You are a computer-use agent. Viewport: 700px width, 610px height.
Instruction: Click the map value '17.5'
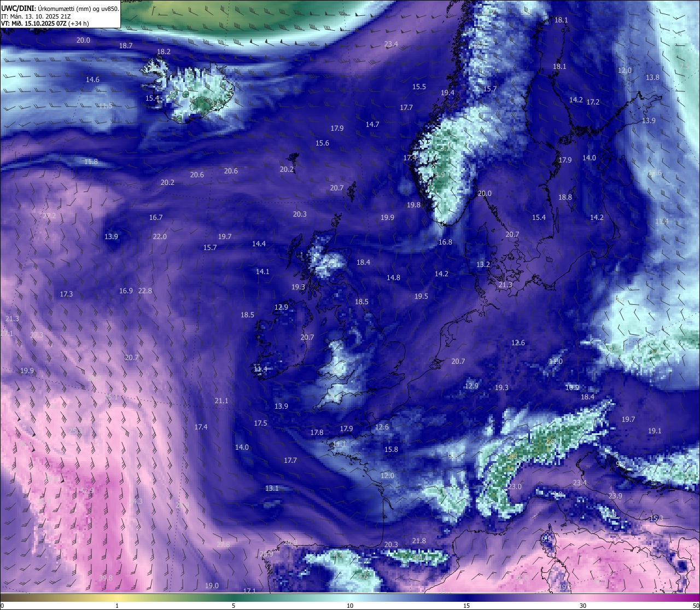260,423
